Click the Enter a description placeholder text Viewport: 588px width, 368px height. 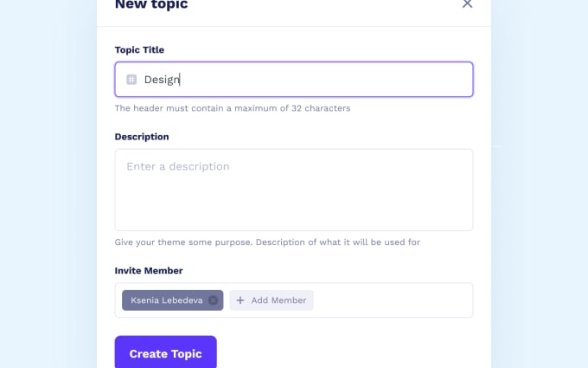[x=178, y=166]
